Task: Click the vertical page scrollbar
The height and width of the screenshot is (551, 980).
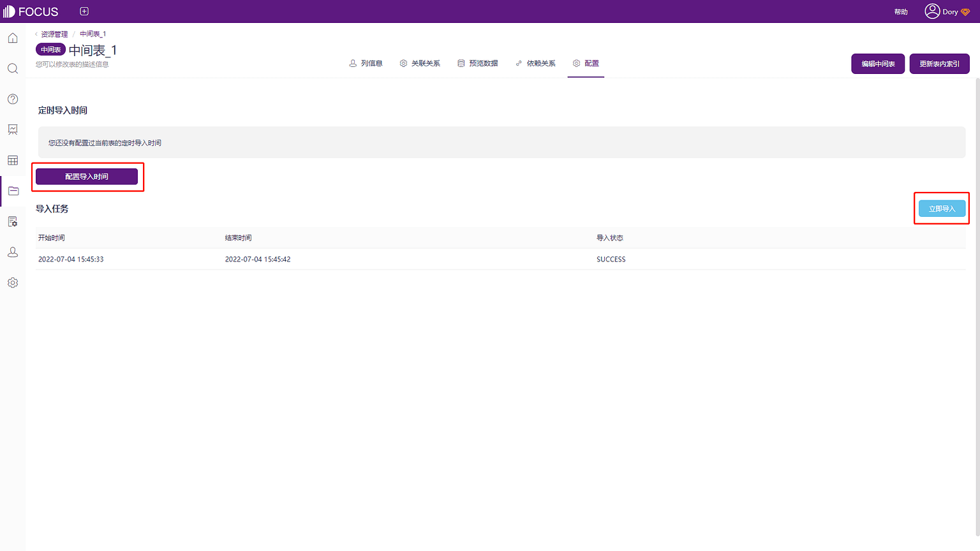Action: click(977, 307)
